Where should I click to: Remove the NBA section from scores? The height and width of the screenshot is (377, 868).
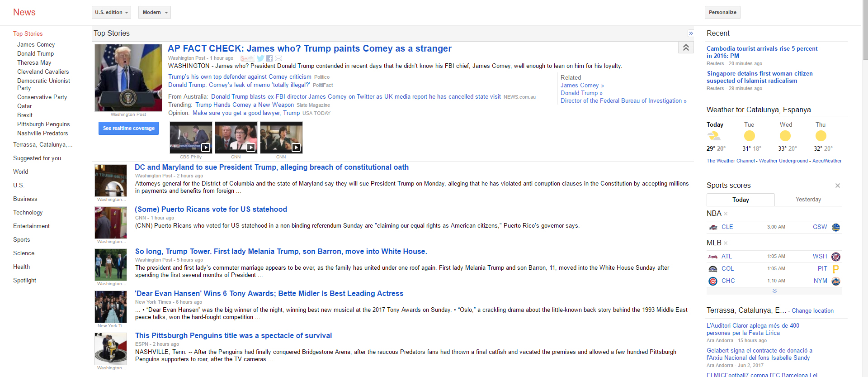pyautogui.click(x=726, y=214)
